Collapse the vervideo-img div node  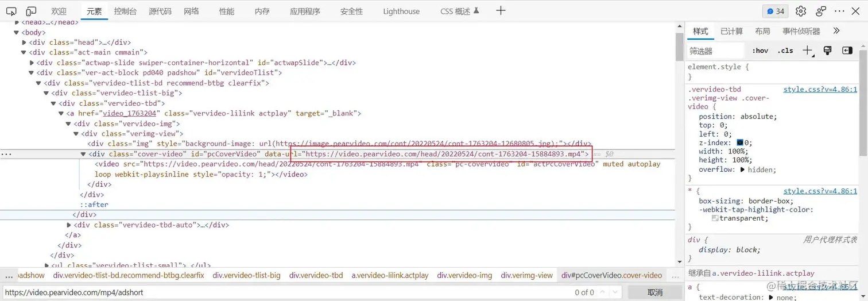pos(69,124)
